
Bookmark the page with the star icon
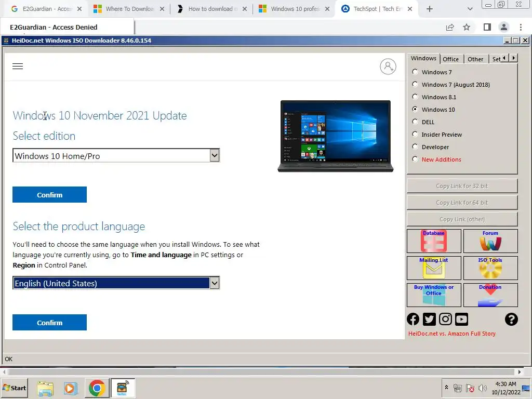click(467, 27)
